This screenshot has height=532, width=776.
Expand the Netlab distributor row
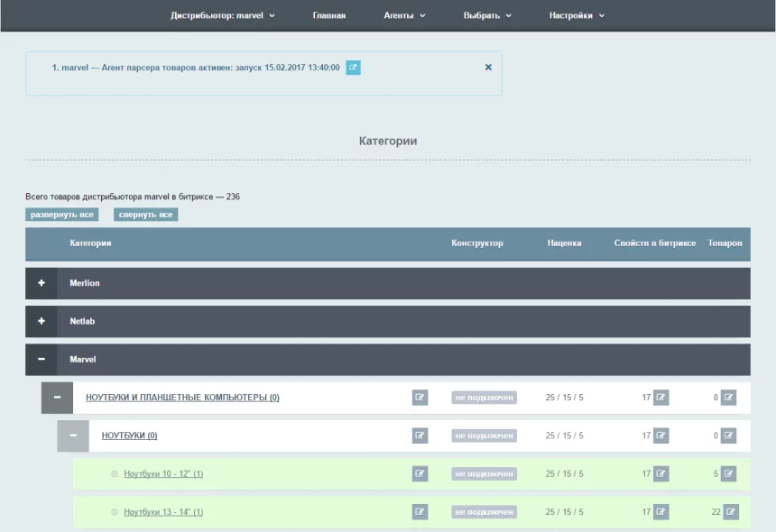coord(42,321)
